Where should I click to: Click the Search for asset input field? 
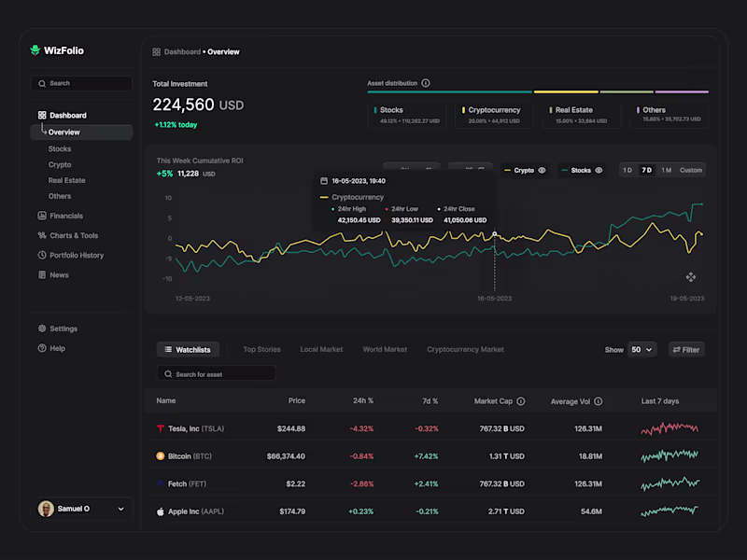point(215,373)
